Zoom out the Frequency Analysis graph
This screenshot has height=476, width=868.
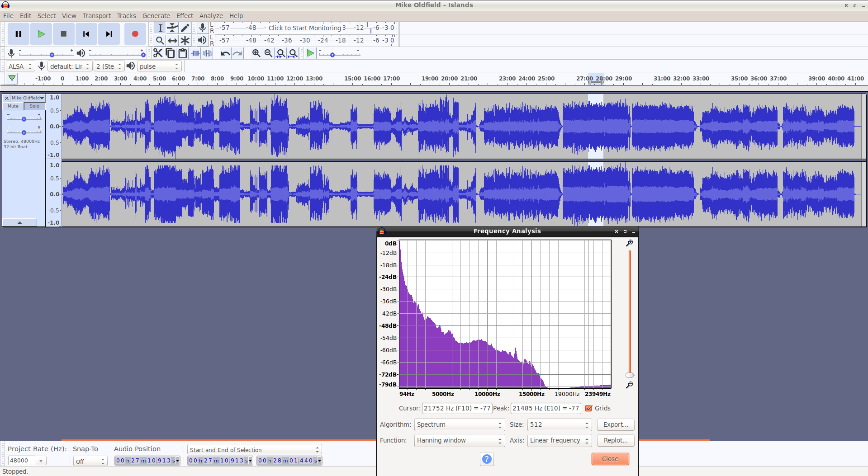point(629,385)
